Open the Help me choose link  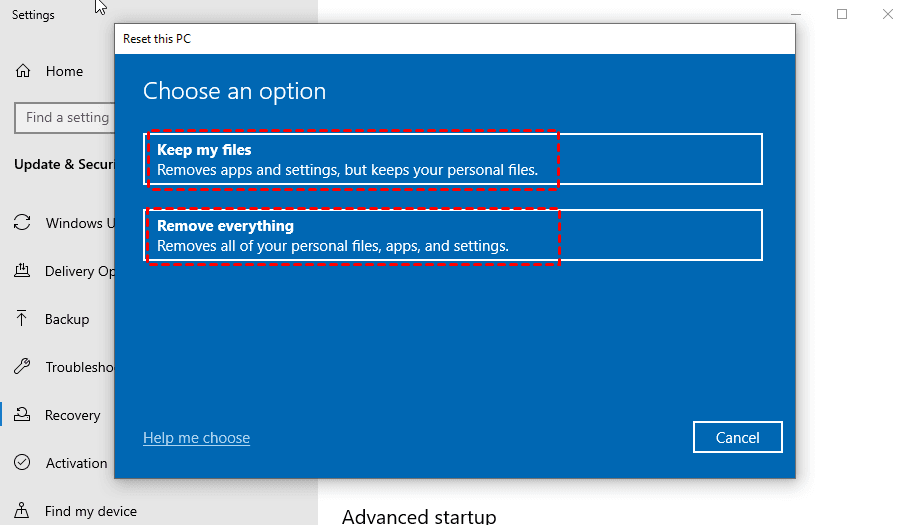point(196,437)
